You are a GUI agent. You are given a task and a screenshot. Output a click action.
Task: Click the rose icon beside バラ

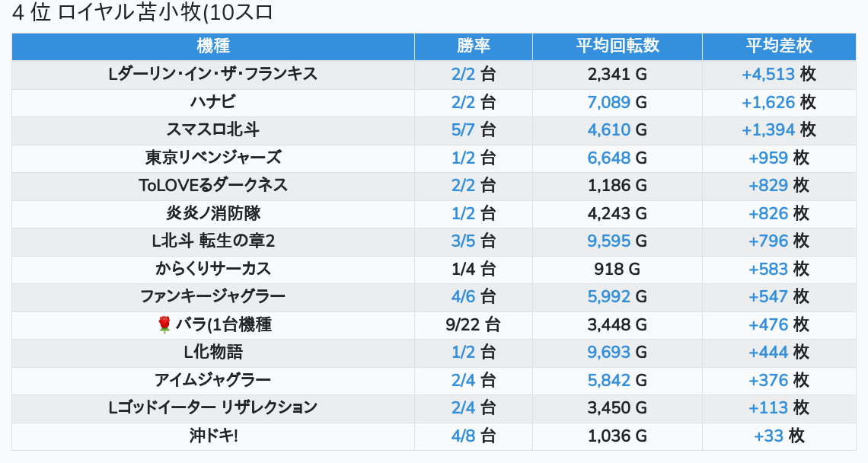coord(164,325)
